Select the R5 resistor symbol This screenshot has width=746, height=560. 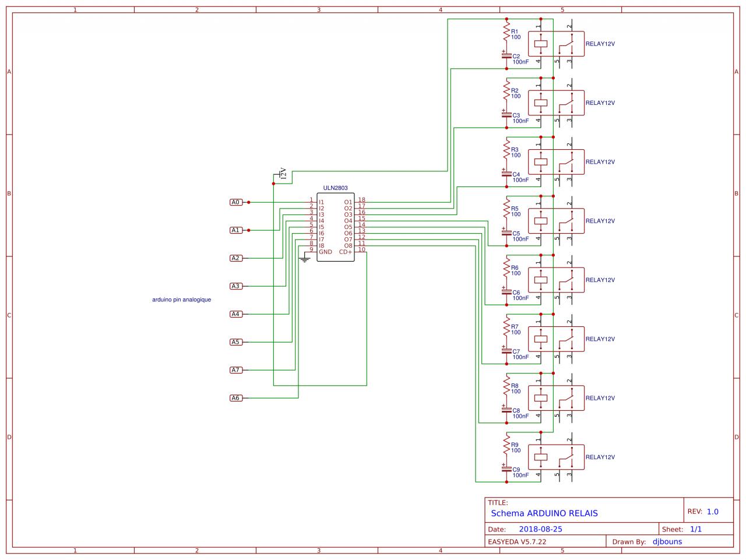pyautogui.click(x=506, y=209)
